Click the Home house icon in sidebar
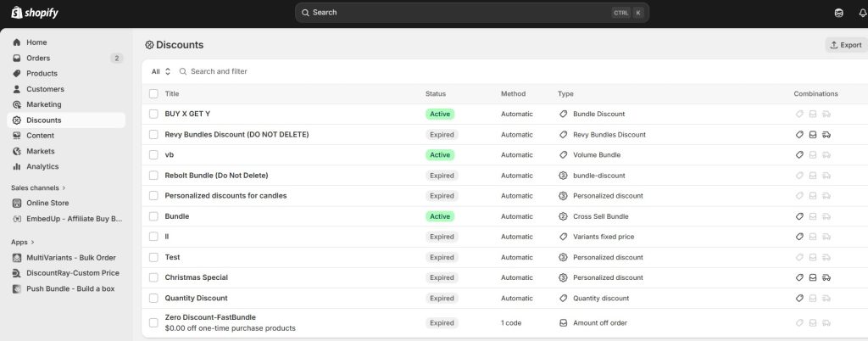The width and height of the screenshot is (868, 341). point(17,42)
